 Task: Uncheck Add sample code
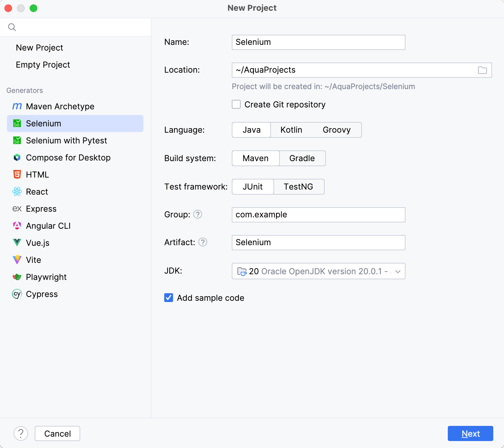click(169, 298)
